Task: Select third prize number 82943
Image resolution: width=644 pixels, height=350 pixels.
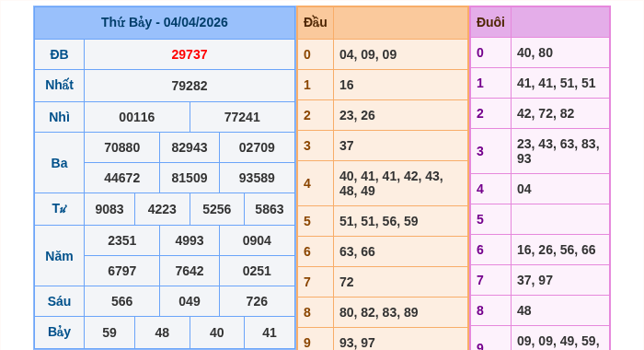Action: tap(190, 147)
